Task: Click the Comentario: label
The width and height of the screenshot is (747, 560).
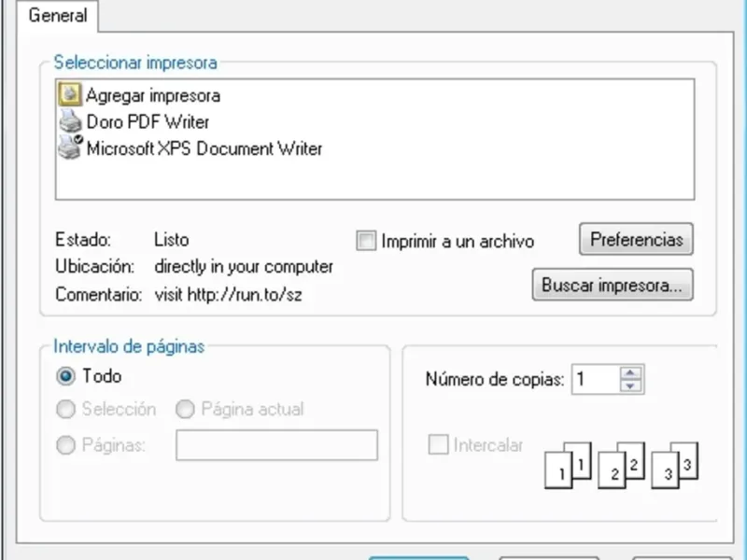Action: coord(99,295)
